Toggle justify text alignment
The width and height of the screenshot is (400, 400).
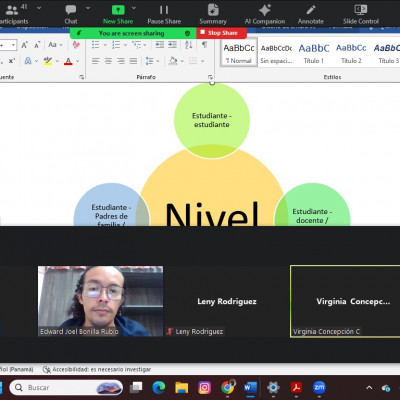click(133, 61)
